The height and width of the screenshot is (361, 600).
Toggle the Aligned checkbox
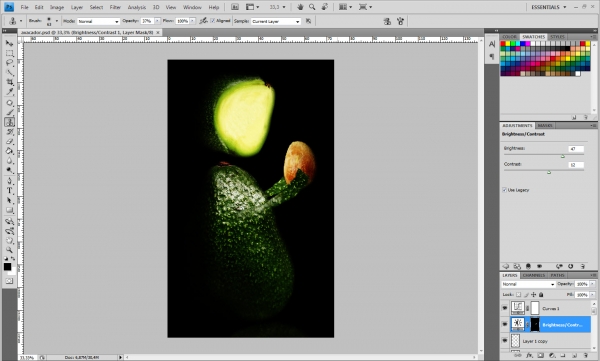[213, 21]
